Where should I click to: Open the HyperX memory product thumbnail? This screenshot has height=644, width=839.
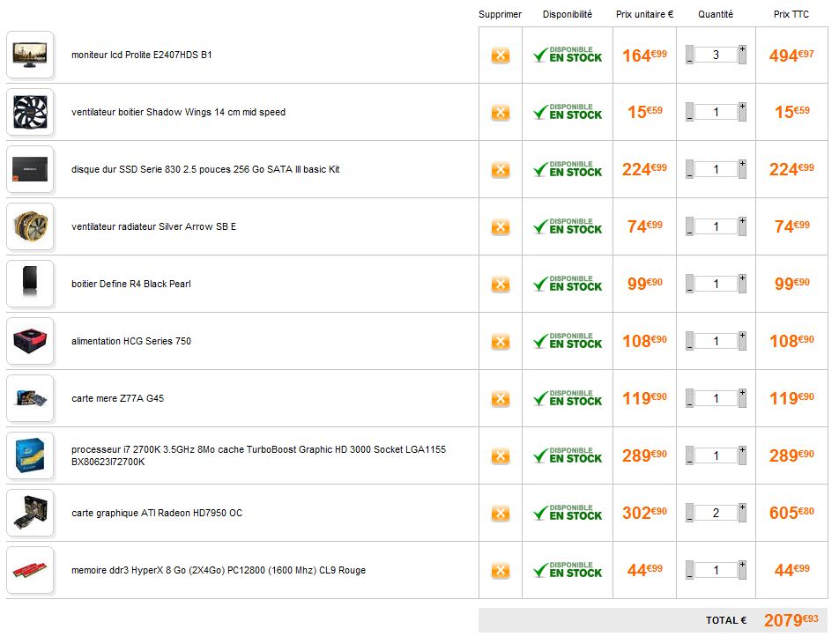[x=30, y=570]
